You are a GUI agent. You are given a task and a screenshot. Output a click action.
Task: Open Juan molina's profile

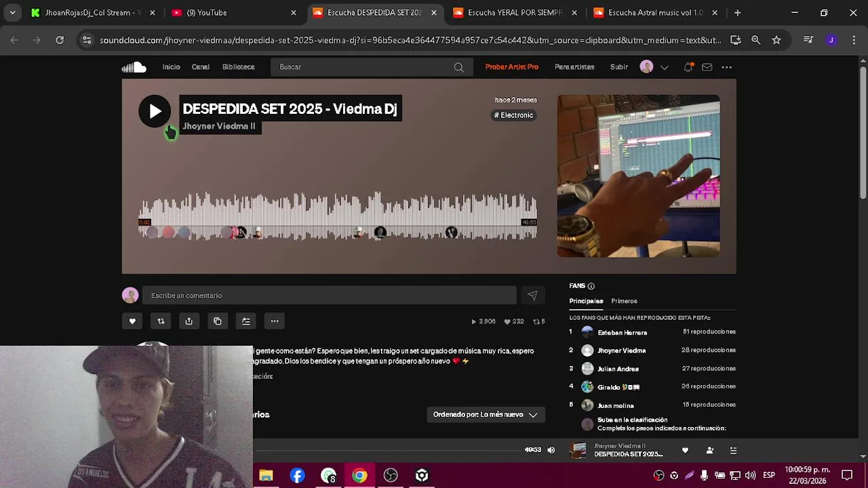[616, 406]
